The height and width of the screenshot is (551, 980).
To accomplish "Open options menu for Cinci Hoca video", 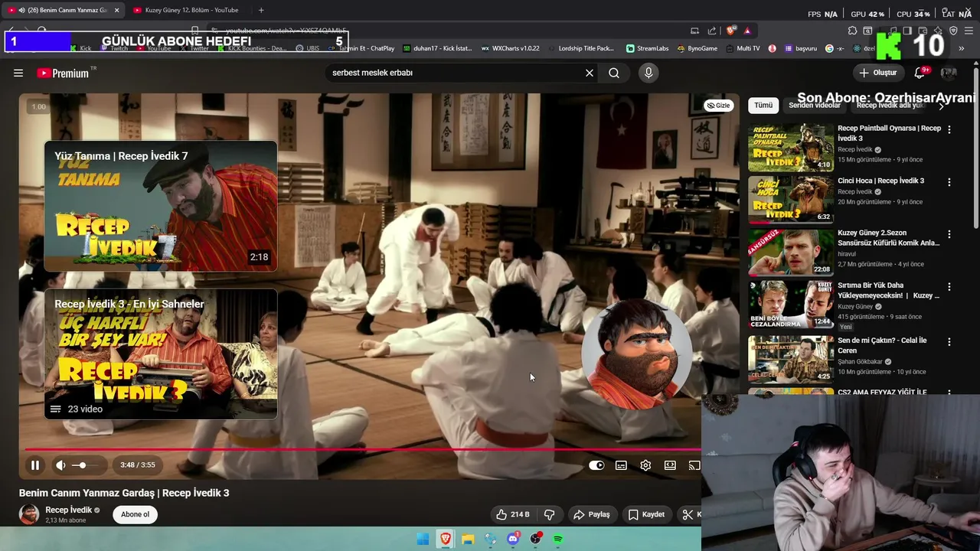I will click(x=949, y=182).
